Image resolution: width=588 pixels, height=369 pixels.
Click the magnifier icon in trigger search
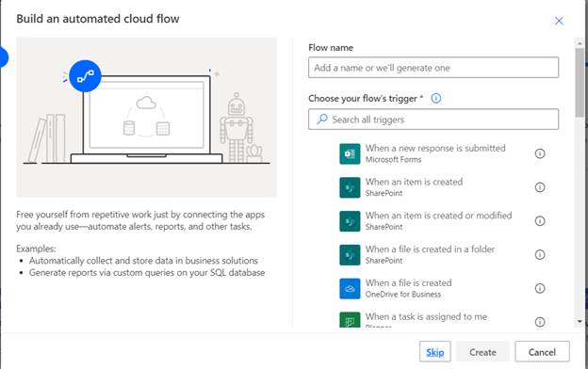coord(321,120)
